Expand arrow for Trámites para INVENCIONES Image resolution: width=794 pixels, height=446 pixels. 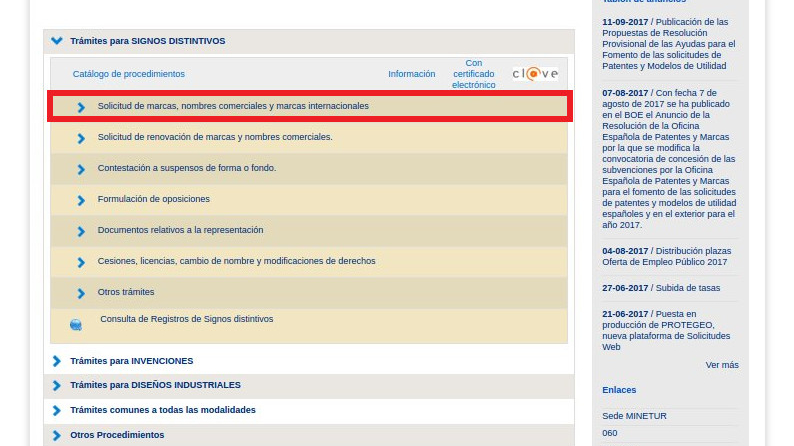57,361
